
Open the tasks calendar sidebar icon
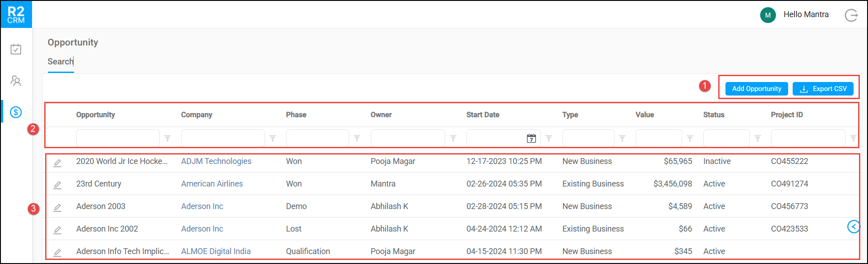click(16, 49)
